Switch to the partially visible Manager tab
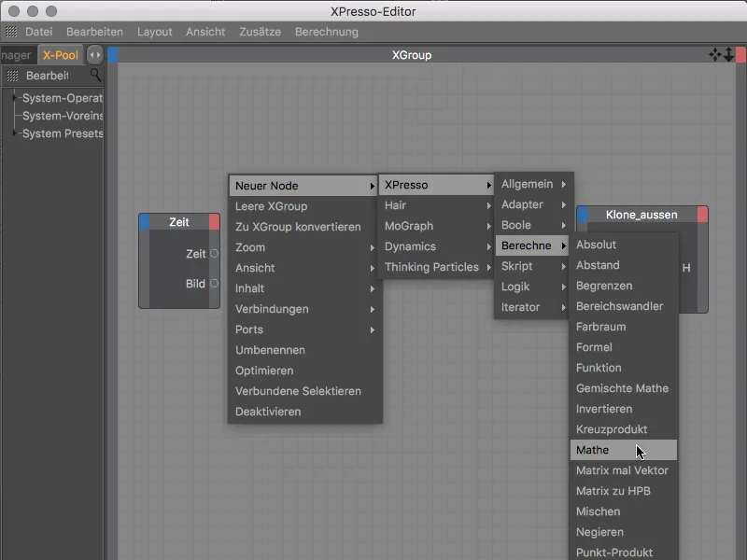 click(17, 55)
